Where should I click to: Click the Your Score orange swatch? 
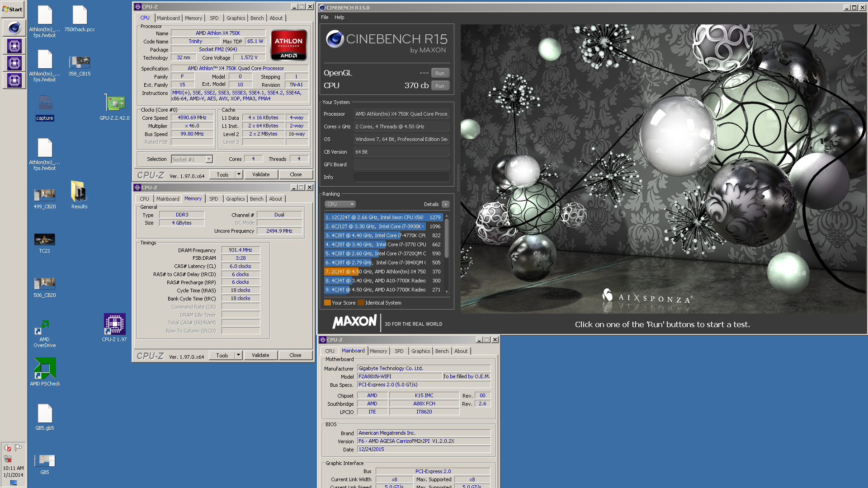coord(327,303)
